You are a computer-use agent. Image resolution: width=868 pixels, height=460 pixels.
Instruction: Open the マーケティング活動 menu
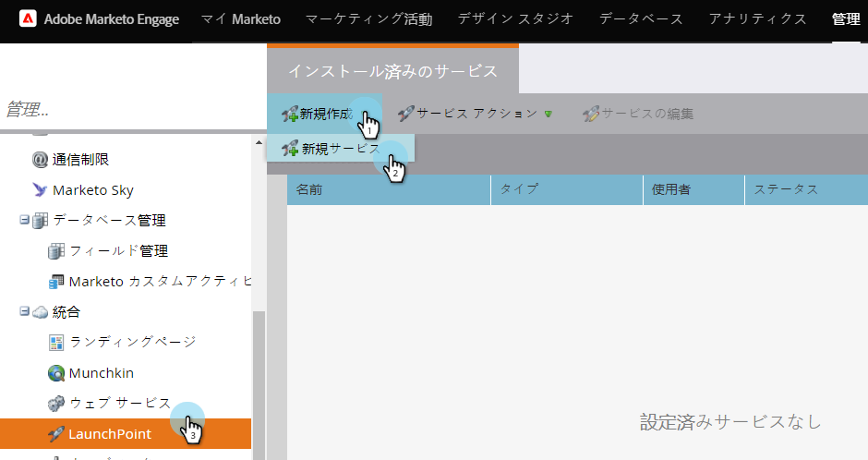point(368,19)
